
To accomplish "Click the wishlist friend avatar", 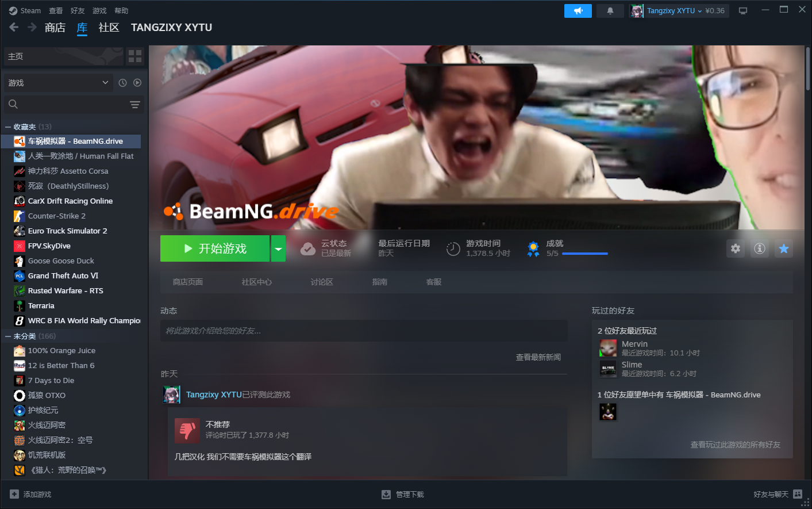I will point(608,411).
